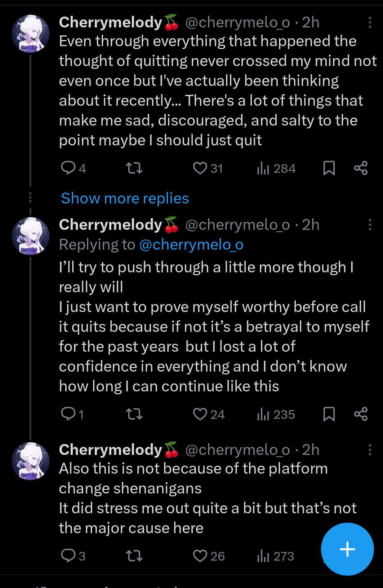Reply to the "push through" tweet
Image resolution: width=383 pixels, height=588 pixels.
pyautogui.click(x=68, y=414)
